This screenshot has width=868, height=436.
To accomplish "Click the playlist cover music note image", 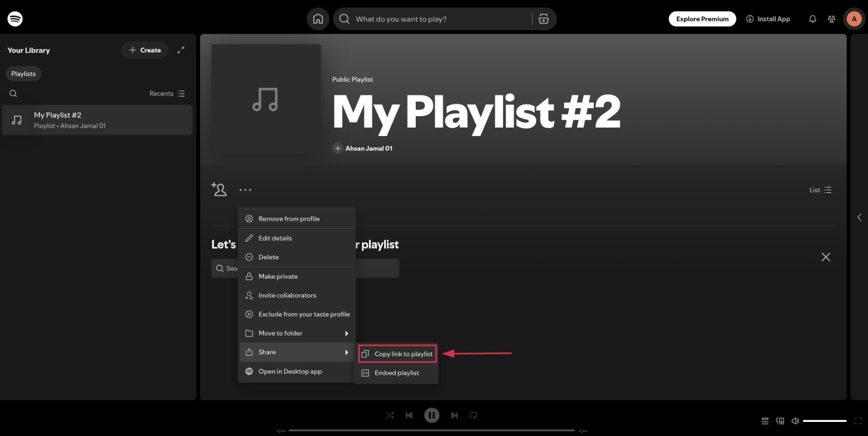I will pos(266,99).
